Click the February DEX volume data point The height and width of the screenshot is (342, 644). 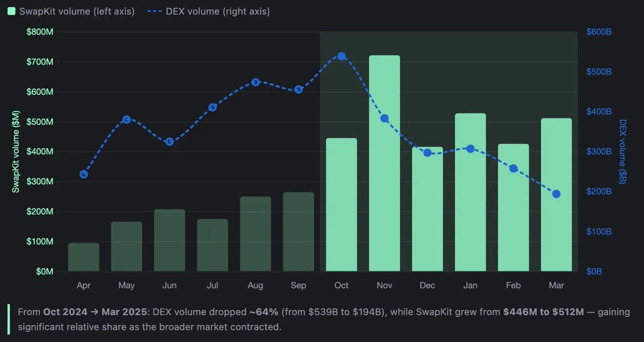coord(513,169)
